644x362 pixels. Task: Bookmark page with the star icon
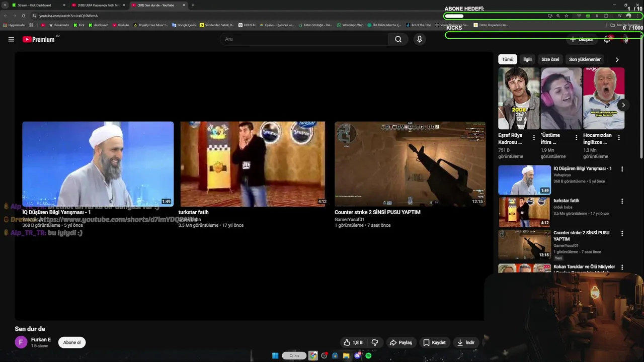[567, 16]
